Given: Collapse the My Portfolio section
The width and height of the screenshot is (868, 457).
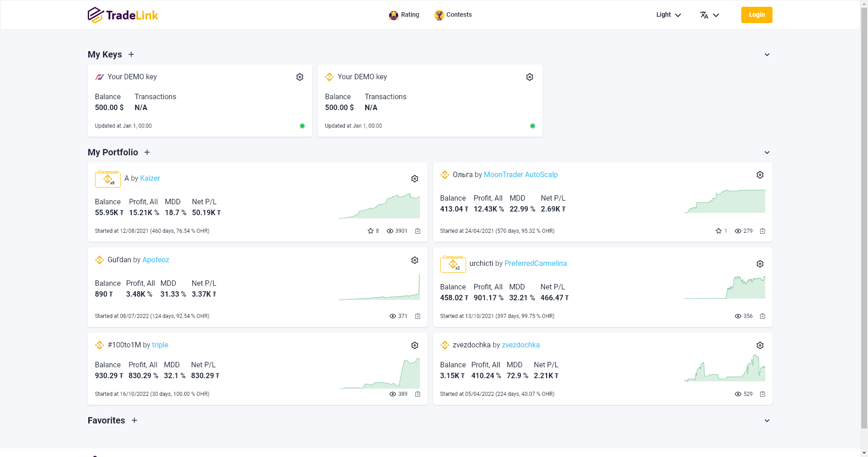Looking at the screenshot, I should point(767,153).
